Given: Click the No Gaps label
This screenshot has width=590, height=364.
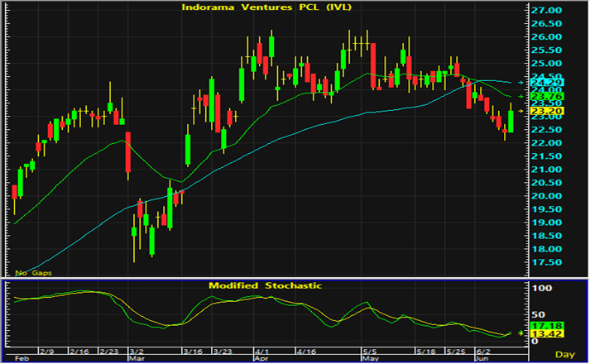Looking at the screenshot, I should tap(33, 273).
